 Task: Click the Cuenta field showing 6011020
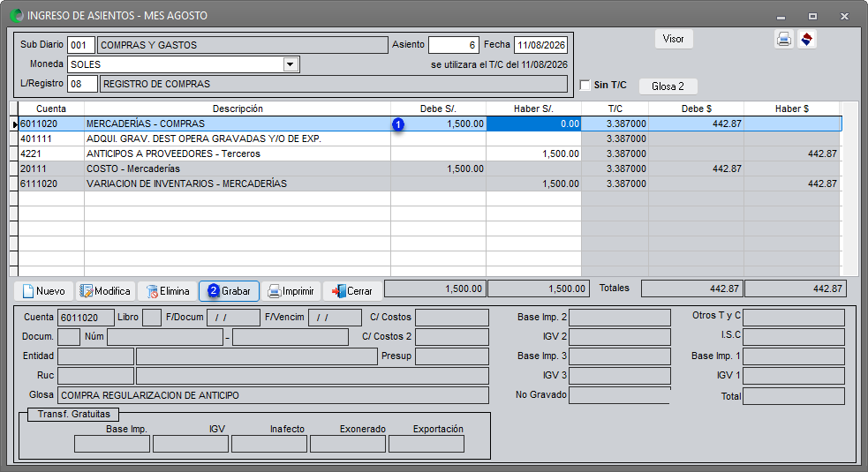click(x=85, y=318)
